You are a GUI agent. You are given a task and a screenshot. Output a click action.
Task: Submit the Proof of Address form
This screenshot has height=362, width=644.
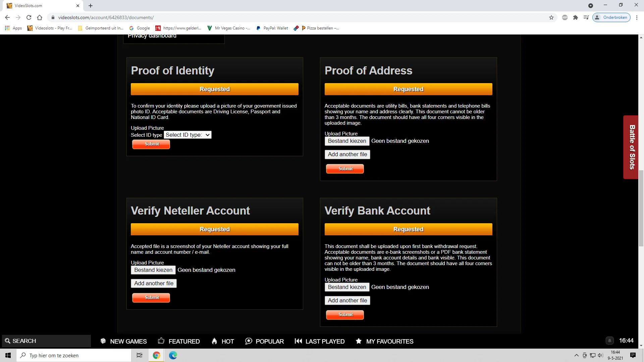point(345,169)
